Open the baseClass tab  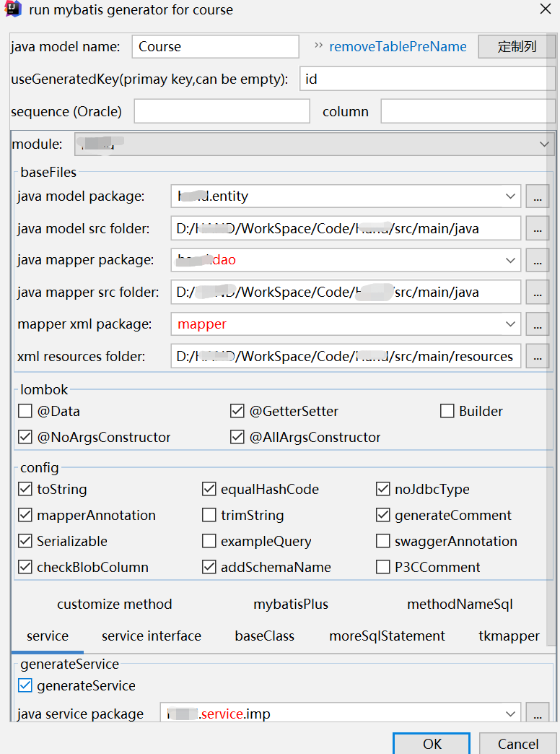(x=264, y=636)
